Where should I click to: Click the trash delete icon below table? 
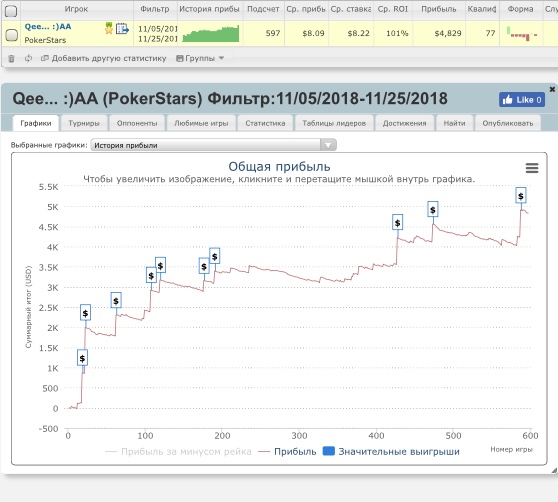pyautogui.click(x=11, y=58)
